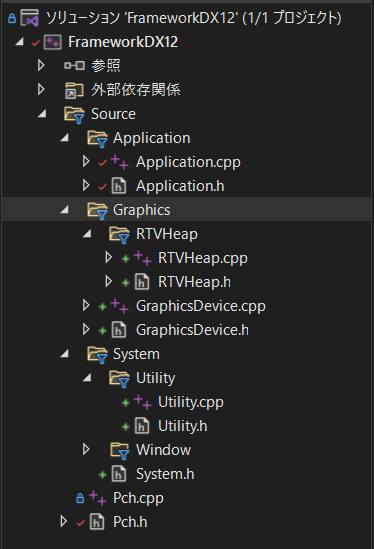Collapse the Graphics folder
This screenshot has height=549, width=374.
[x=64, y=210]
